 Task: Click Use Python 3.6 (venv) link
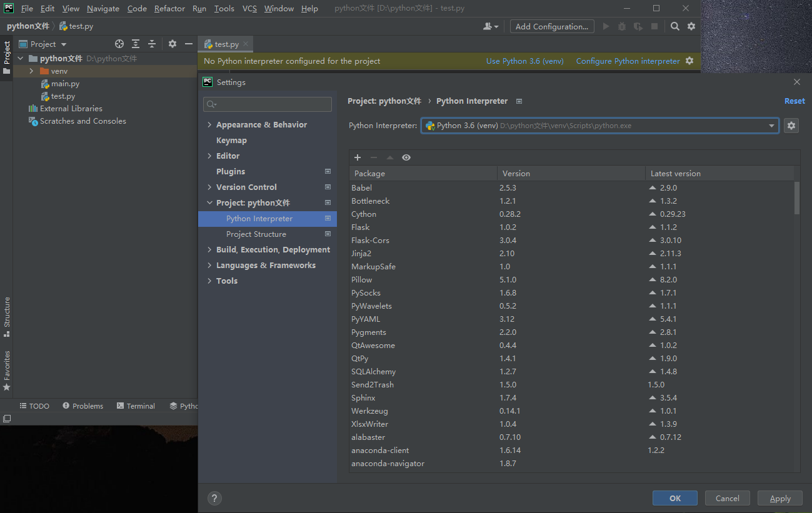[x=525, y=61]
